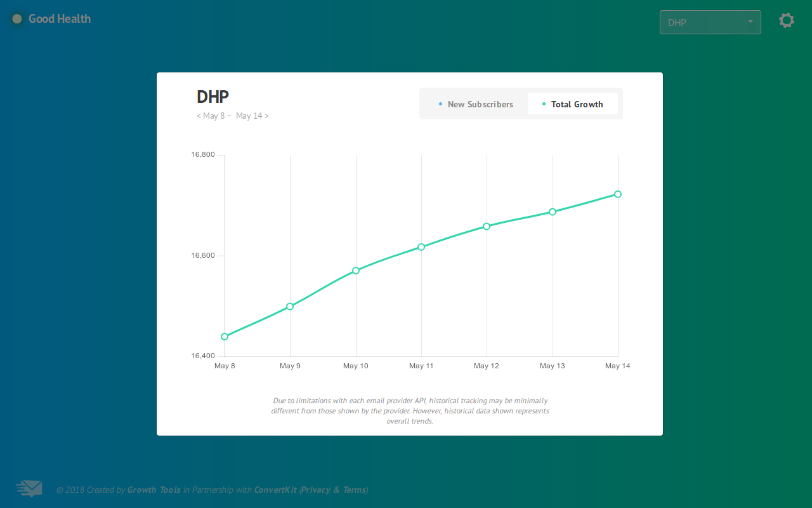Click the May 14 data point
The height and width of the screenshot is (508, 812).
(x=618, y=194)
